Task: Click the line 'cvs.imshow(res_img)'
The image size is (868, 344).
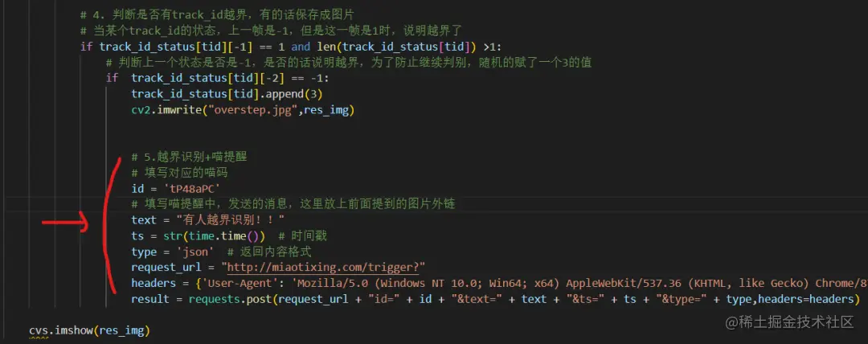Action: tap(90, 330)
